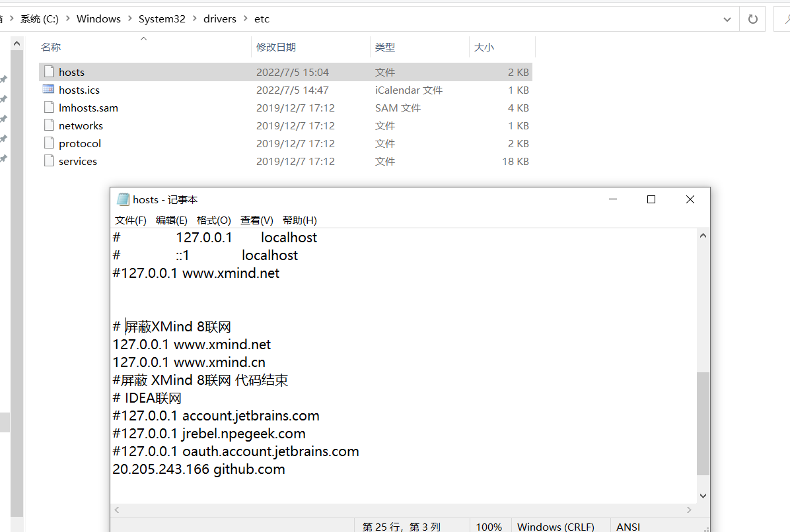Viewport: 790px width, 532px height.
Task: Click the lmhosts.sam file icon
Action: [x=49, y=107]
